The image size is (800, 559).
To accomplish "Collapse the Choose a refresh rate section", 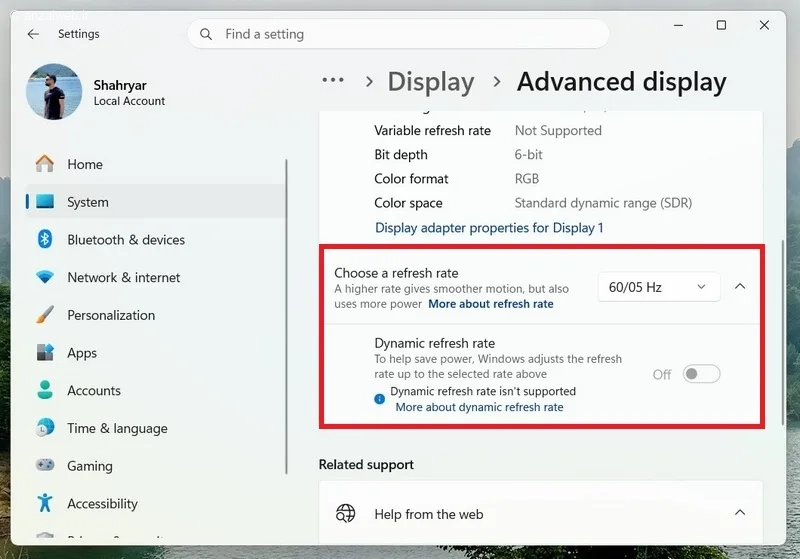I will point(740,287).
